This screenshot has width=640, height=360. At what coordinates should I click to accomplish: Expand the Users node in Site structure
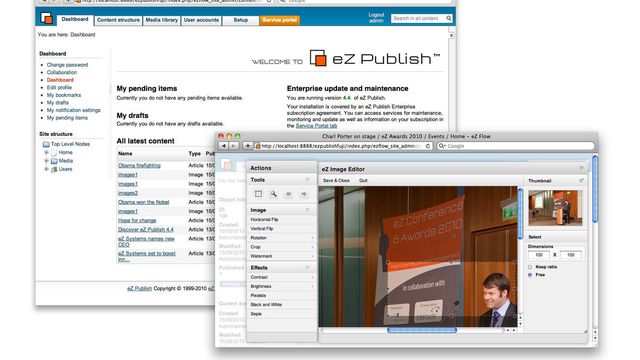click(x=46, y=169)
